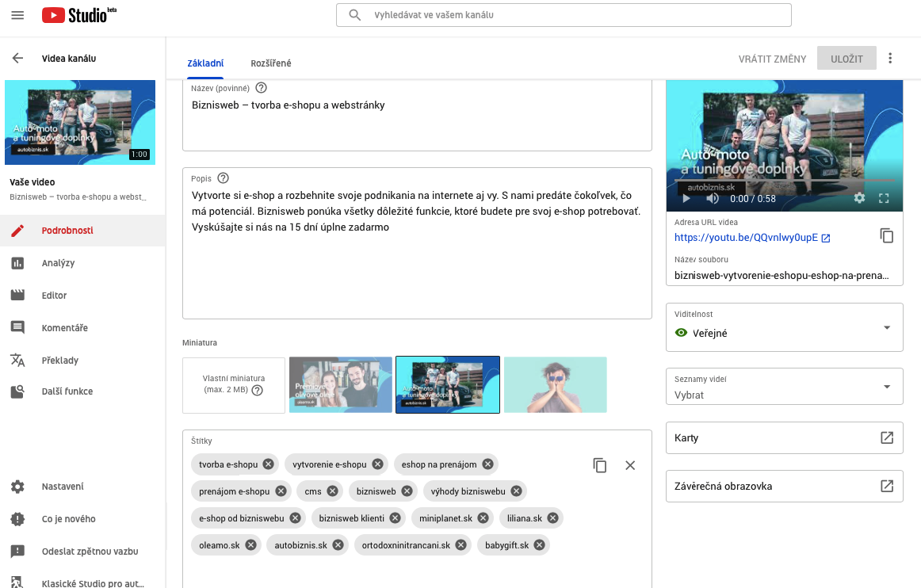Open the hamburger navigation menu

(17, 15)
